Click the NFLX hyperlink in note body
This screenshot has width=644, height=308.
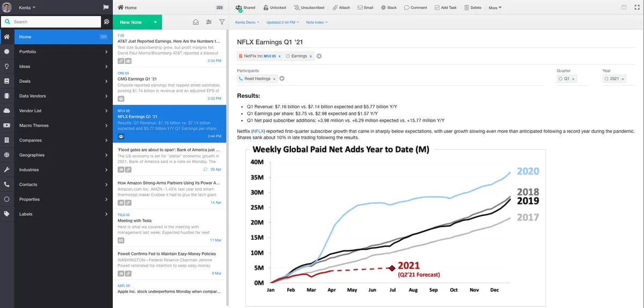pos(259,131)
